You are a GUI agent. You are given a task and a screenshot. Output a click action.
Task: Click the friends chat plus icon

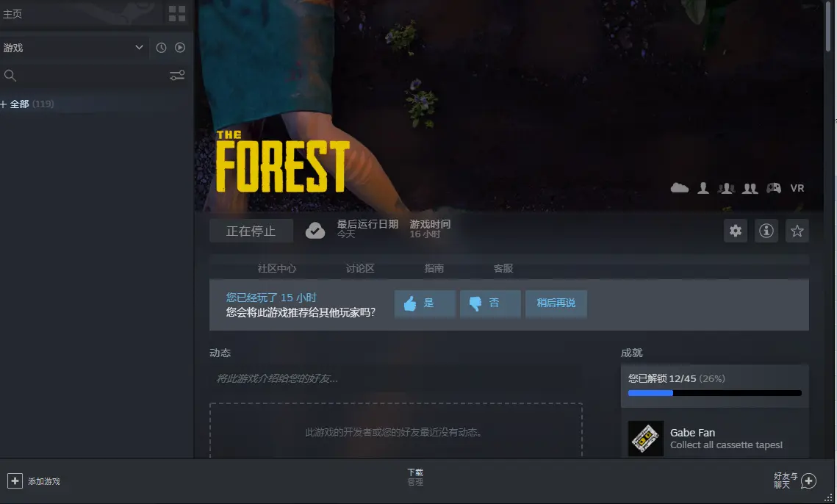tap(809, 480)
